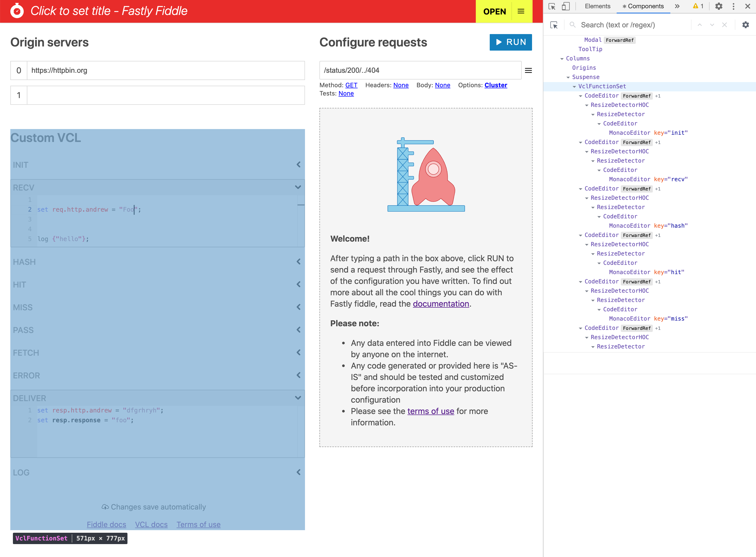The image size is (756, 557).
Task: Clear the component search with X icon
Action: (x=725, y=25)
